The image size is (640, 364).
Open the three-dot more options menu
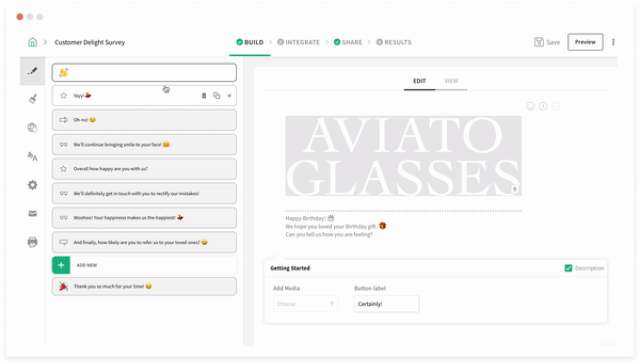(x=613, y=42)
